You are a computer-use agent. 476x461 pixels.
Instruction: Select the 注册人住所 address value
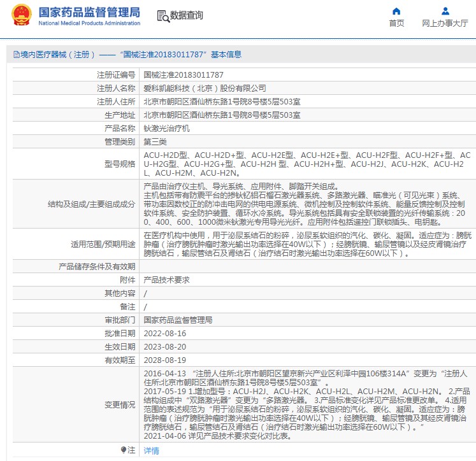222,102
